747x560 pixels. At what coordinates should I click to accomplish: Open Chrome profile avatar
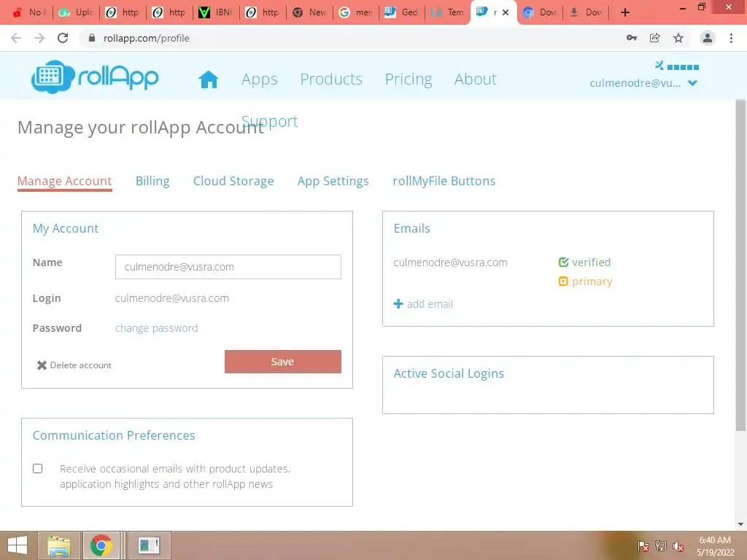point(708,38)
